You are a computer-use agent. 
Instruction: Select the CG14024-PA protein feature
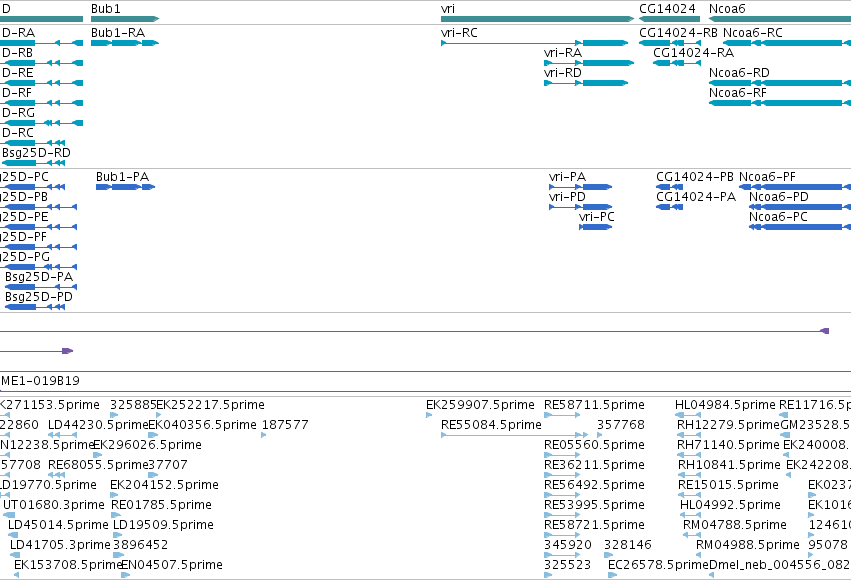coord(669,207)
